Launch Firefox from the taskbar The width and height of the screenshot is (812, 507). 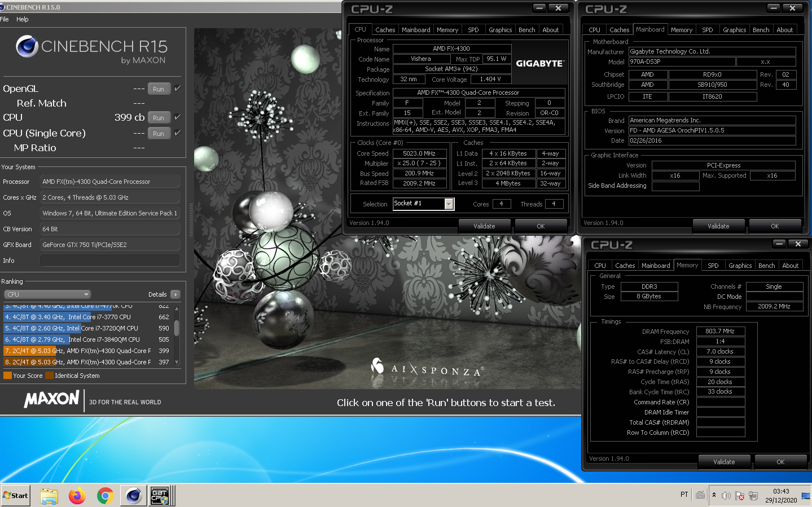(x=77, y=496)
